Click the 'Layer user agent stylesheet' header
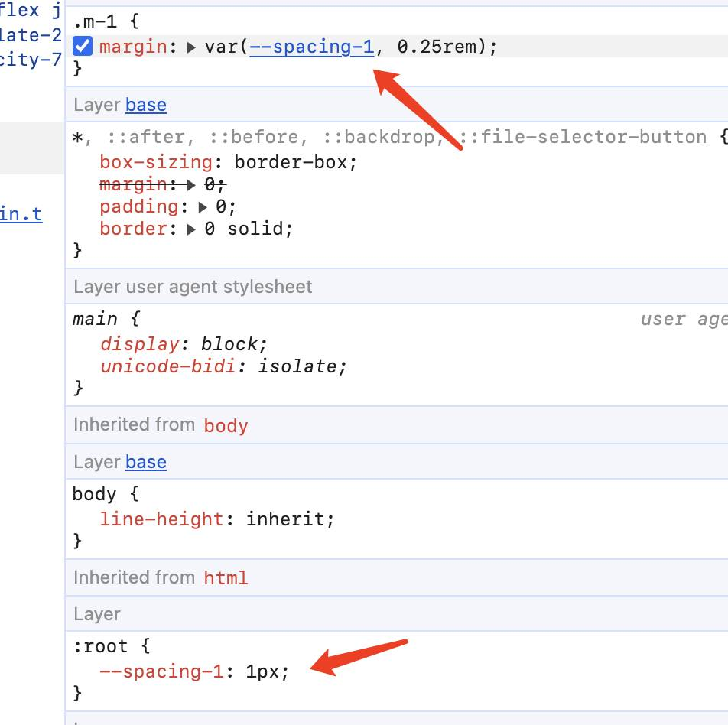This screenshot has width=728, height=725. [x=193, y=287]
